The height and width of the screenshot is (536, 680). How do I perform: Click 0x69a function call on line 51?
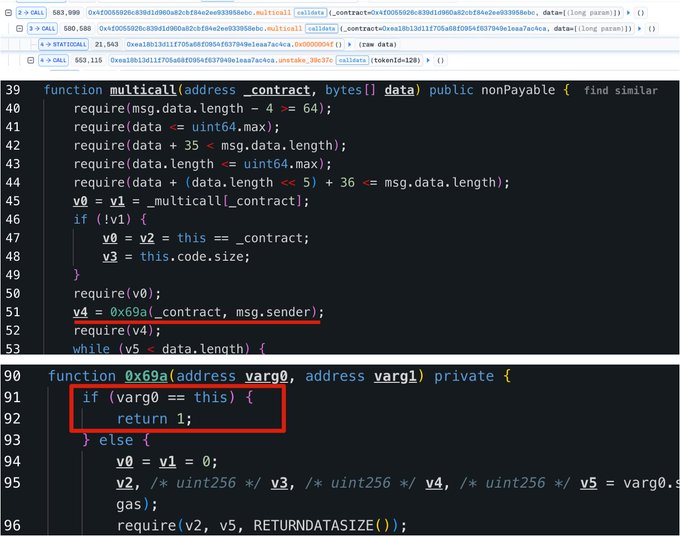(128, 312)
